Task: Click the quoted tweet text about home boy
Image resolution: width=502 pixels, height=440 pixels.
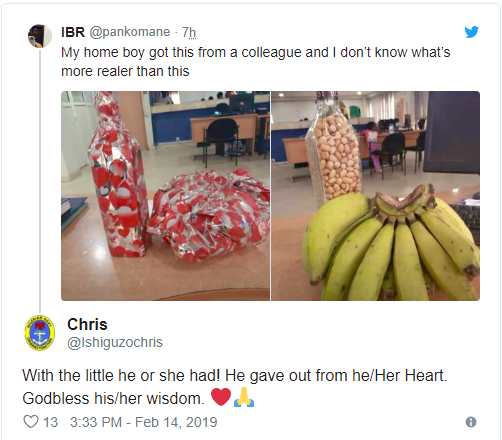Action: tap(256, 62)
